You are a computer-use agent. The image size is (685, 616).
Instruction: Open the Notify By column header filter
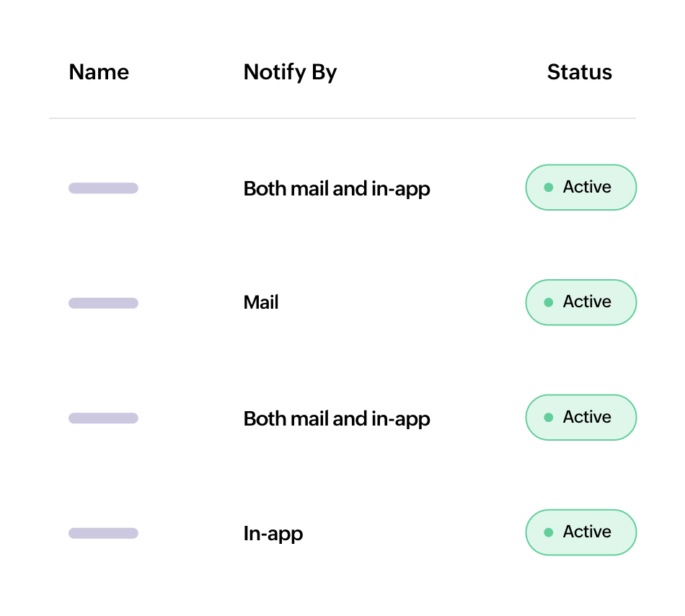pos(290,72)
